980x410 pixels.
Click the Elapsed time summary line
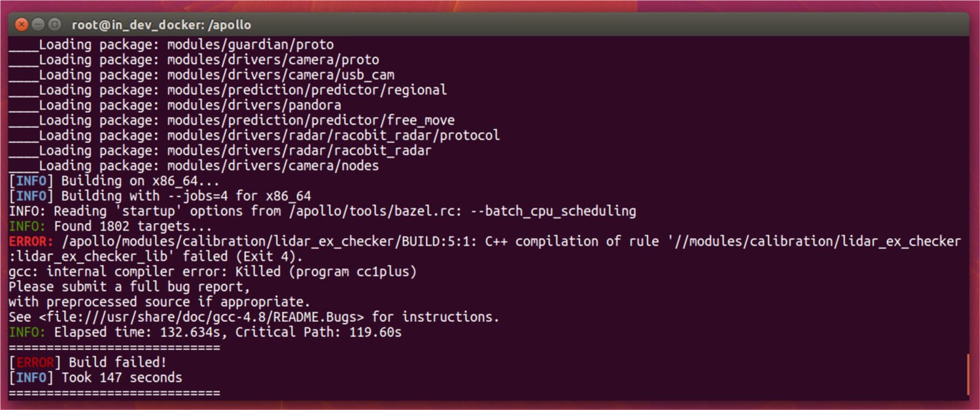206,332
